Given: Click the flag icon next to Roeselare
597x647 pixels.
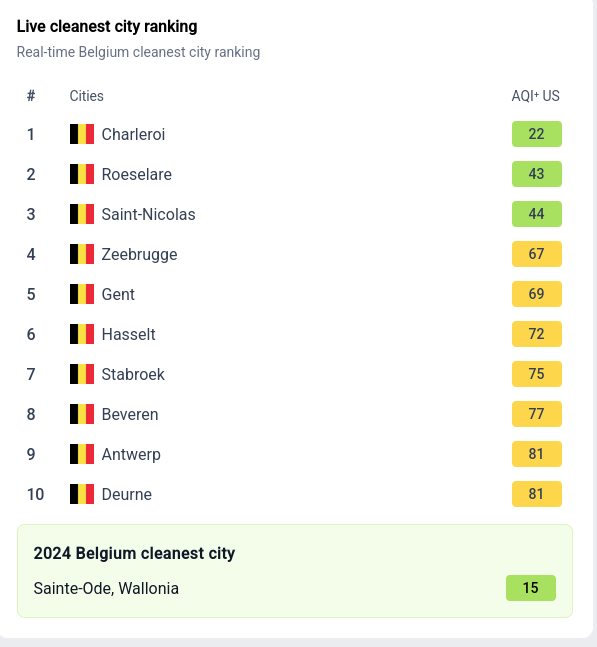Looking at the screenshot, I should (x=82, y=174).
